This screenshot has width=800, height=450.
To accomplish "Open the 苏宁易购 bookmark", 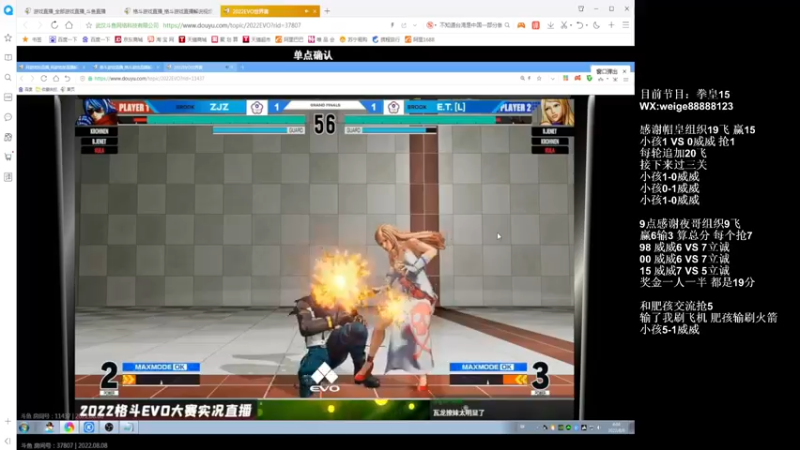I will coord(353,39).
